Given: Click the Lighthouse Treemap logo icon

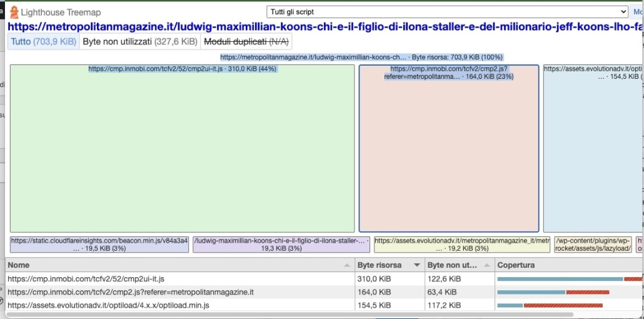Looking at the screenshot, I should point(14,13).
